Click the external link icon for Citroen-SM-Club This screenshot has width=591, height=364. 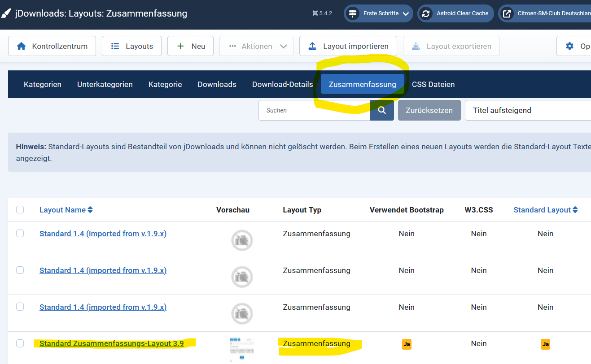[506, 13]
